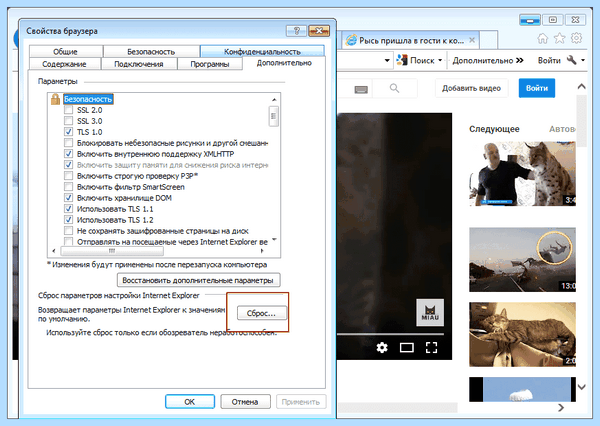This screenshot has width=600, height=426.
Task: Open browser Tools gear icon
Action: (576, 38)
